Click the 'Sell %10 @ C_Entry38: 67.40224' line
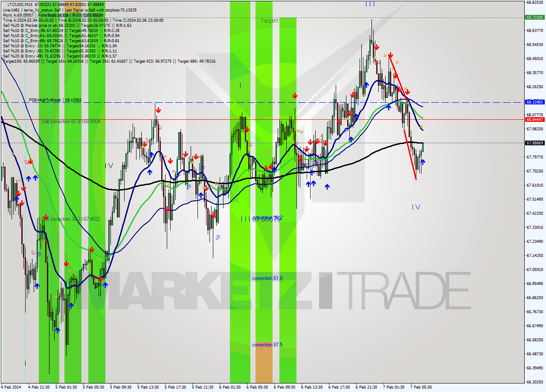This screenshot has height=392, width=546. (x=61, y=30)
